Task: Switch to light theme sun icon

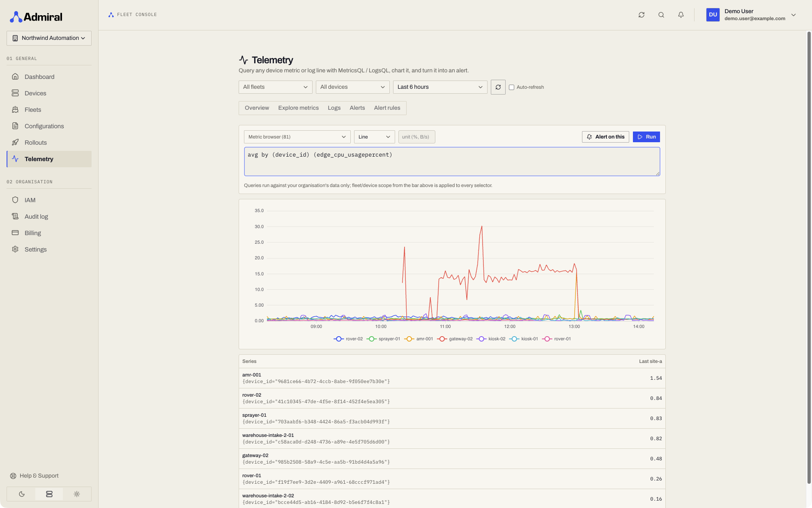Action: [77, 494]
